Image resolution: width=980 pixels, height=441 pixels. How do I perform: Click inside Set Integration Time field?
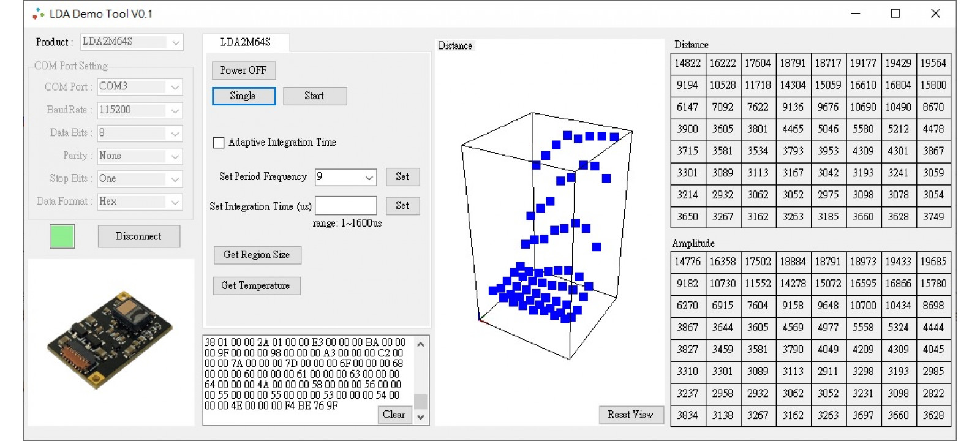click(x=345, y=206)
